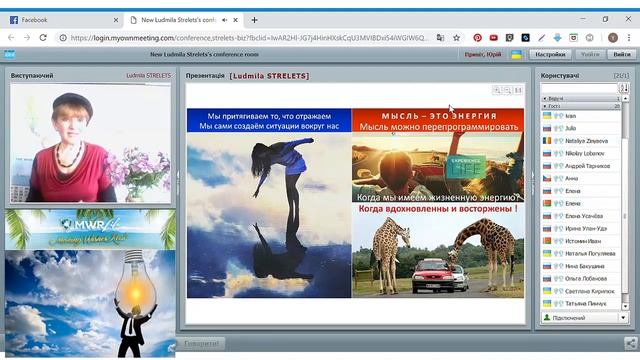Click the zoom-out icon in presentation toolbar
The image size is (640, 360).
507,90
